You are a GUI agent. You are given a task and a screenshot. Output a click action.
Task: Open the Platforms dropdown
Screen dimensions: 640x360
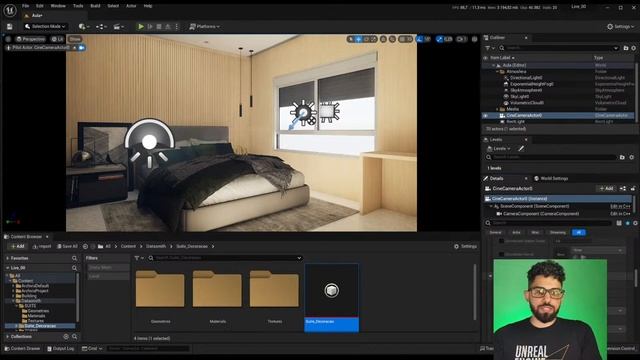pos(204,27)
